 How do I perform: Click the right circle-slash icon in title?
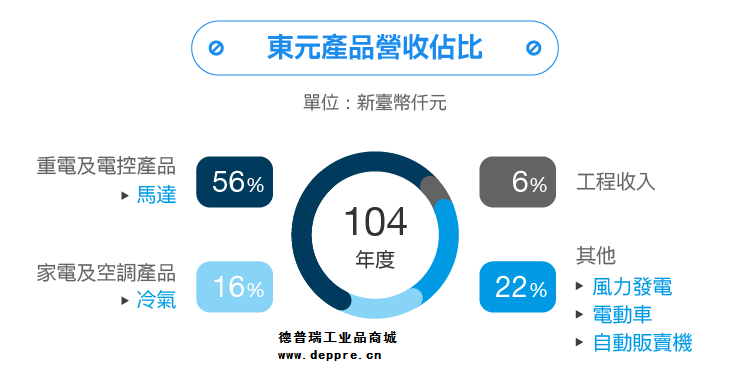[533, 48]
